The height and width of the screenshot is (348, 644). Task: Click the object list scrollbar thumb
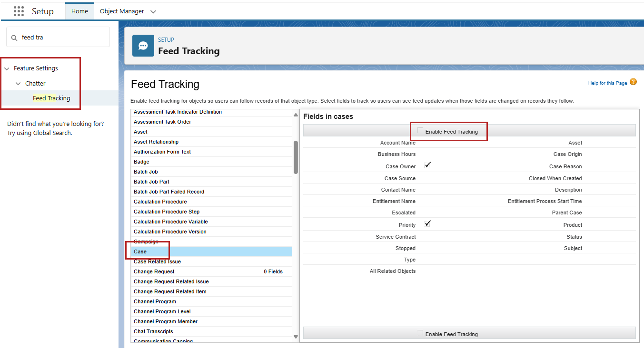click(x=296, y=157)
